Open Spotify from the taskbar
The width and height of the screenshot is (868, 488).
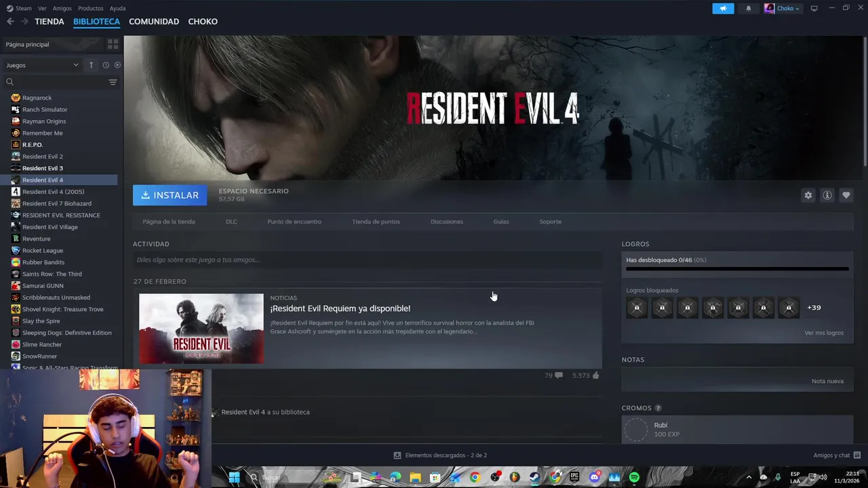(634, 477)
